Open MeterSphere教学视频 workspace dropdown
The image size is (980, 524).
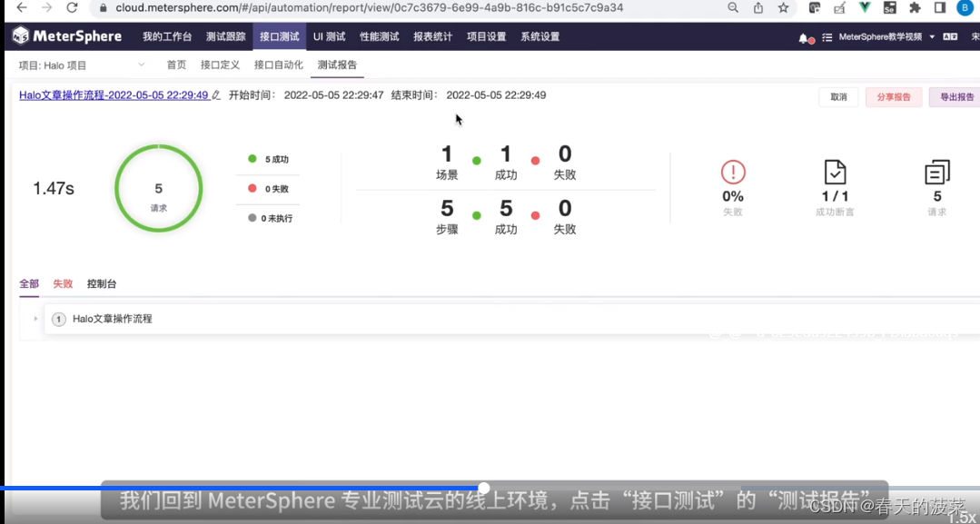[886, 37]
